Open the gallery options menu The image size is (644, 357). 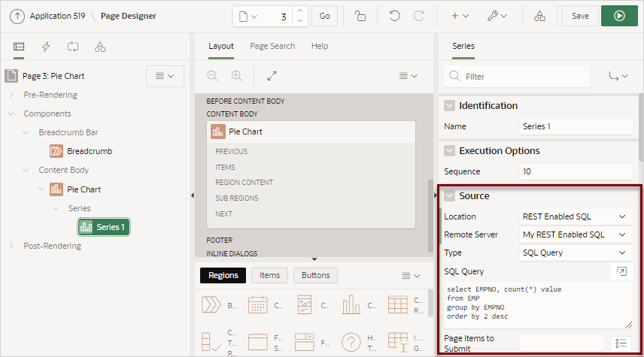coord(411,276)
